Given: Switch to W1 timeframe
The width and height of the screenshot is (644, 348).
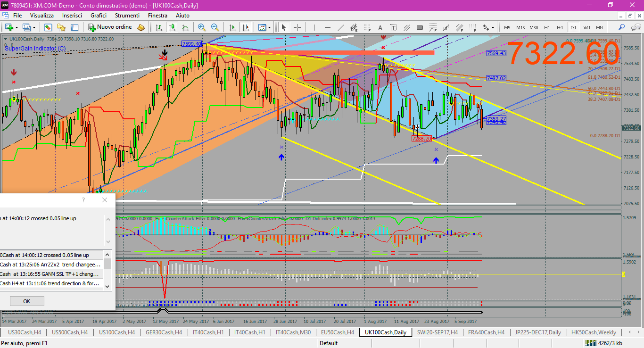Looking at the screenshot, I should coord(586,27).
